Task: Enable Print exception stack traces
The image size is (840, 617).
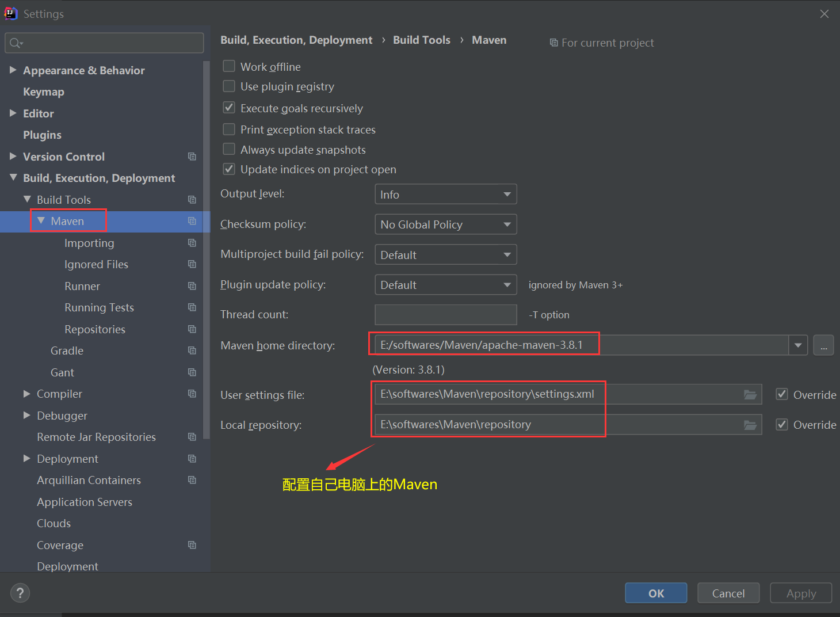Action: (229, 129)
